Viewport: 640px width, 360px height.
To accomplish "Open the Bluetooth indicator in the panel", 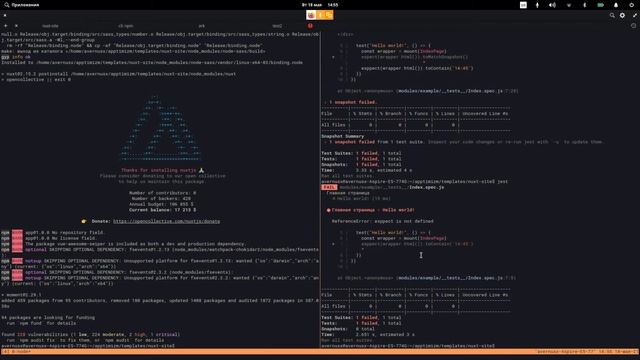I will (584, 5).
